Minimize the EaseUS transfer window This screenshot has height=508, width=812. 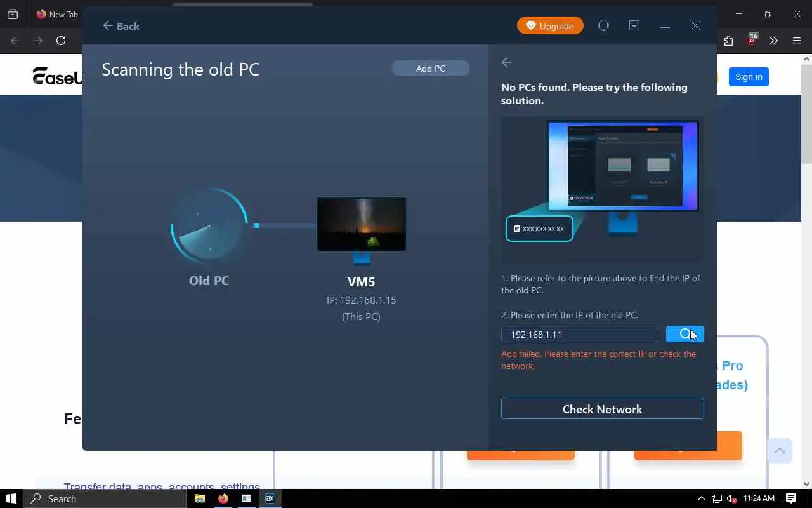point(664,26)
